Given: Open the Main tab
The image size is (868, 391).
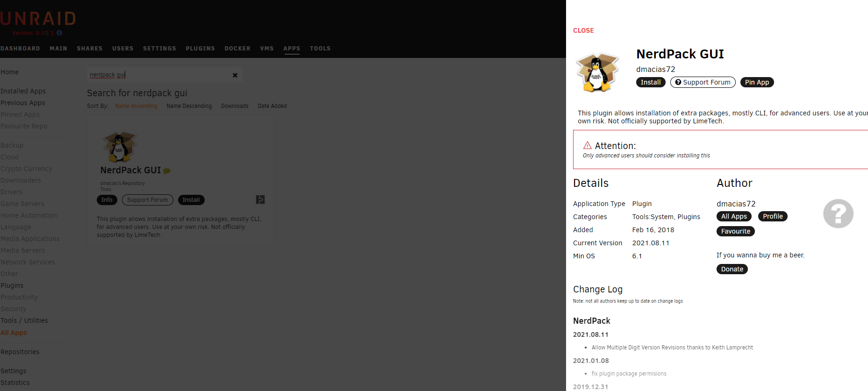Looking at the screenshot, I should [x=58, y=49].
